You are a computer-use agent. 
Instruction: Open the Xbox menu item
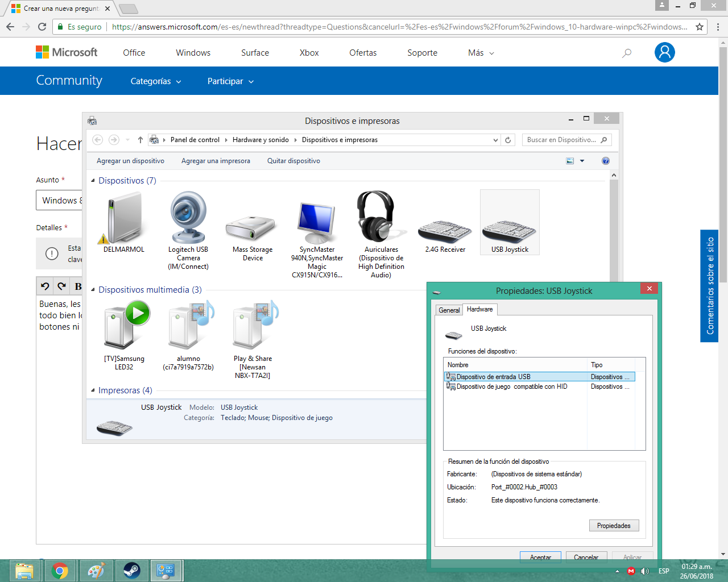tap(309, 53)
